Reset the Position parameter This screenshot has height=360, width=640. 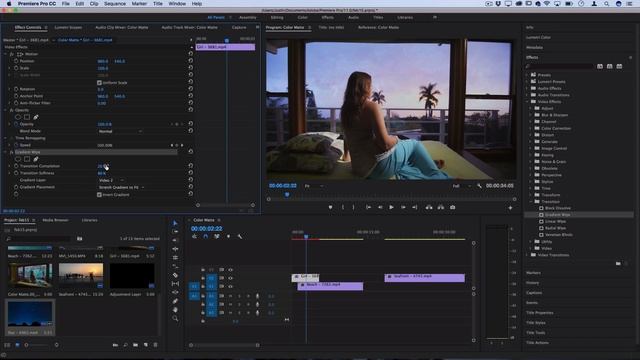191,61
